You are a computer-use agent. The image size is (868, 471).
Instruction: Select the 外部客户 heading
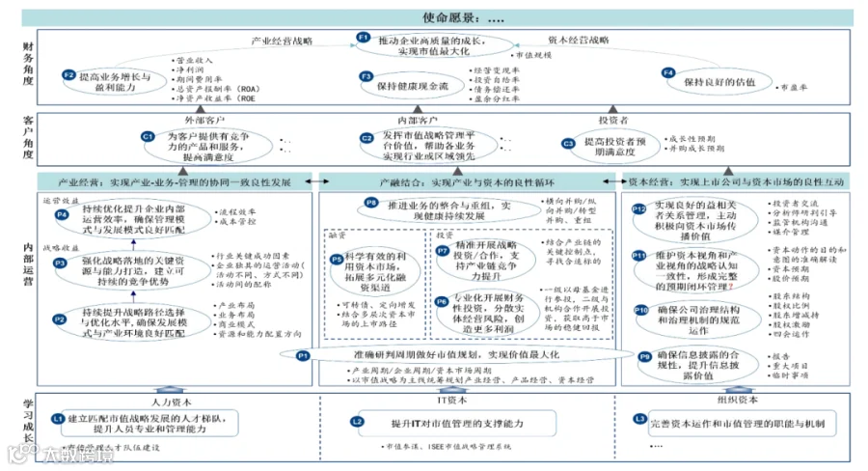click(204, 120)
